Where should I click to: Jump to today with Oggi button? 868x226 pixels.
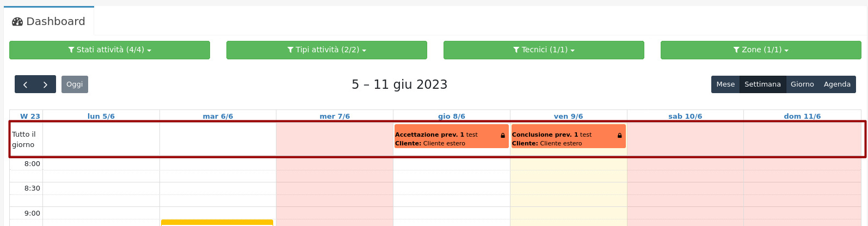tap(75, 84)
